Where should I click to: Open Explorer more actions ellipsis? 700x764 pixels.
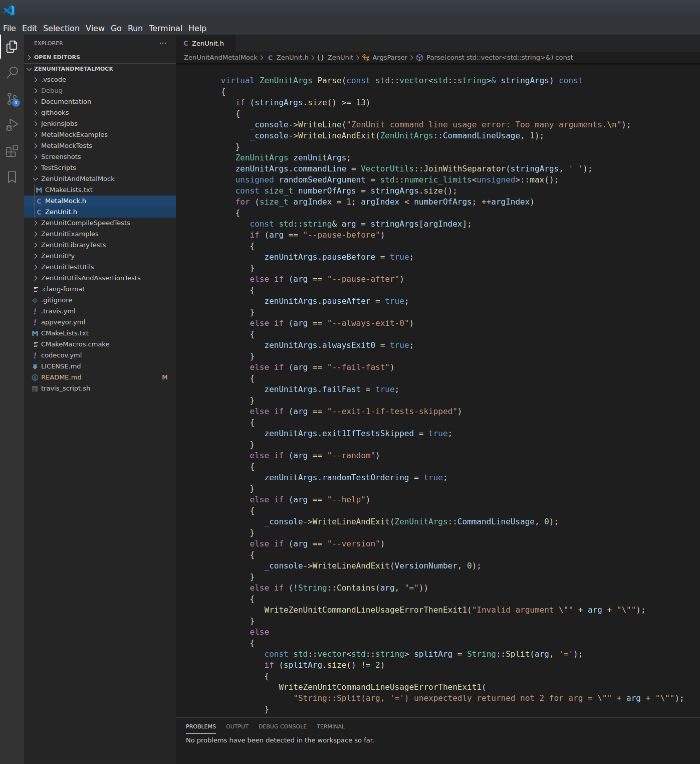tap(163, 43)
